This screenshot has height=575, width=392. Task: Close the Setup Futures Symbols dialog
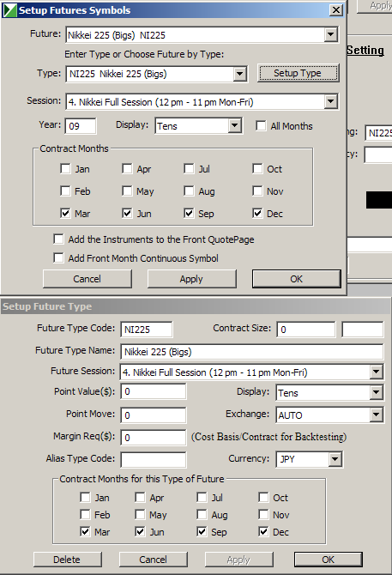[x=336, y=10]
